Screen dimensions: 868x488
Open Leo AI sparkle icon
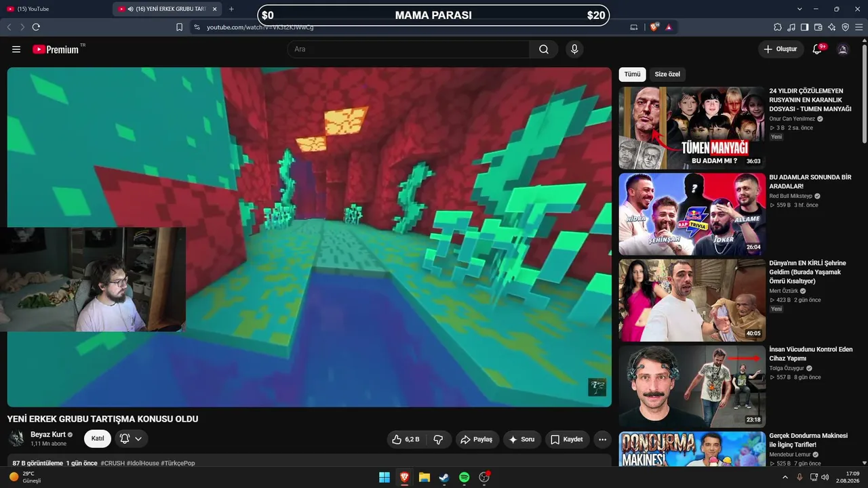coord(832,27)
